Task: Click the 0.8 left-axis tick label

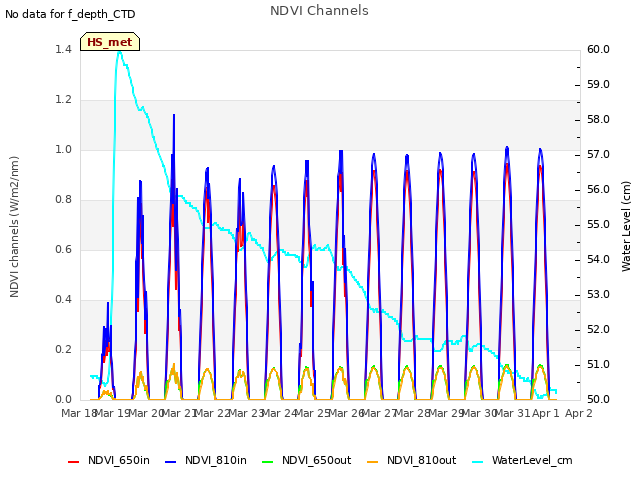Action: (63, 200)
